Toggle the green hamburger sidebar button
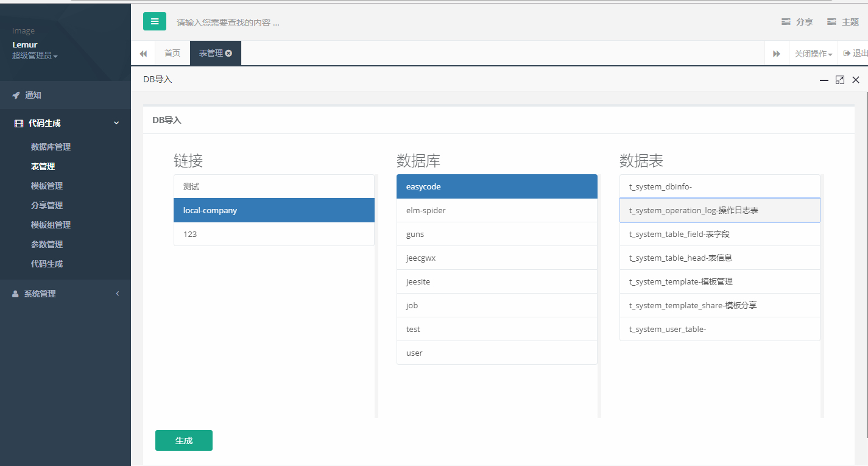868x466 pixels. [x=155, y=21]
